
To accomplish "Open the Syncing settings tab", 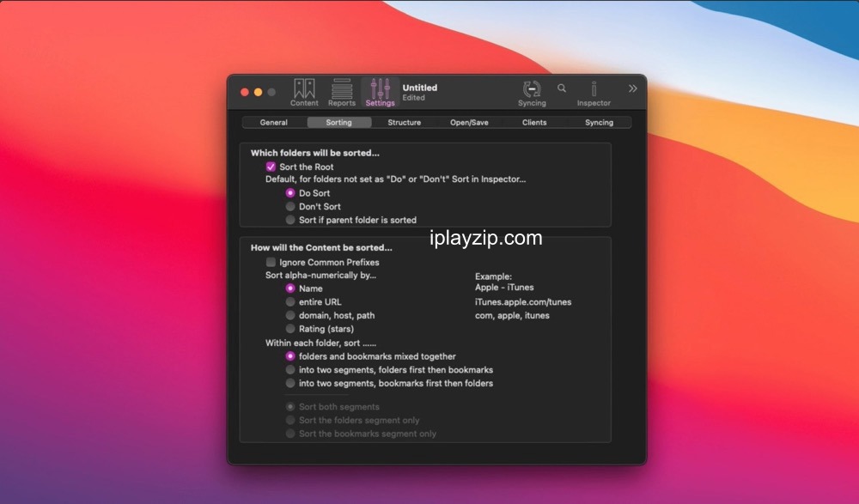I will coord(599,122).
